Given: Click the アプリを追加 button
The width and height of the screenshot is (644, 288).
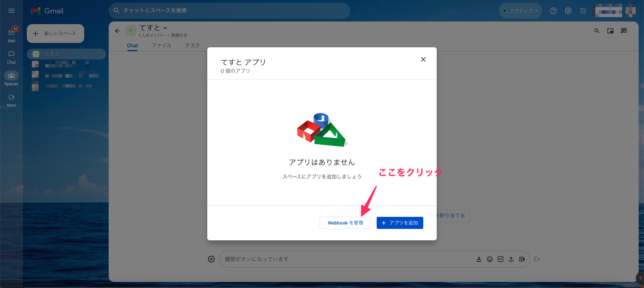Looking at the screenshot, I should point(400,223).
